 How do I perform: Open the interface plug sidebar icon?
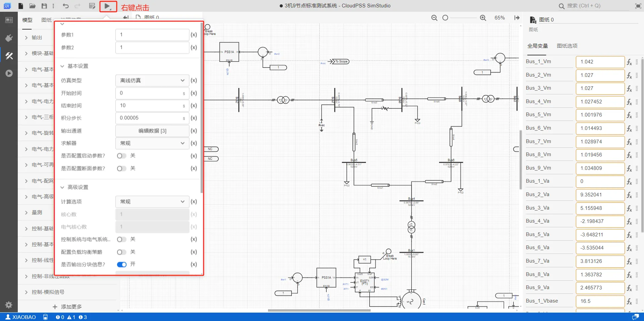click(x=9, y=38)
